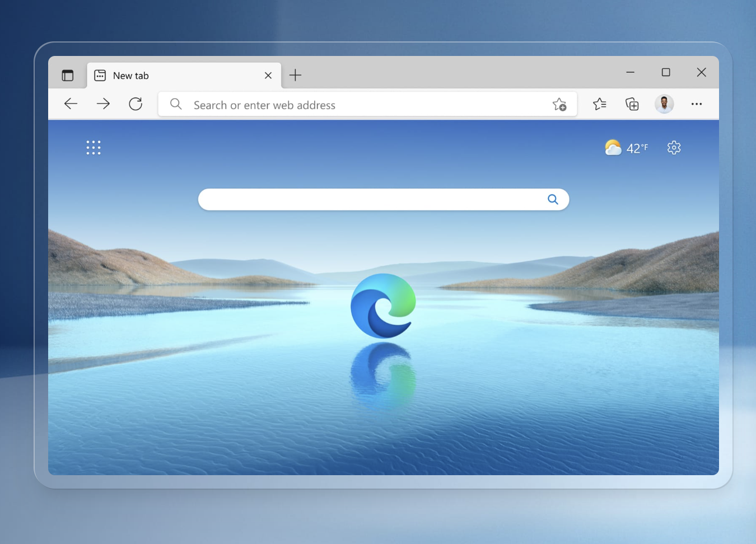This screenshot has width=756, height=544.
Task: Go back with the left arrow
Action: 71,104
